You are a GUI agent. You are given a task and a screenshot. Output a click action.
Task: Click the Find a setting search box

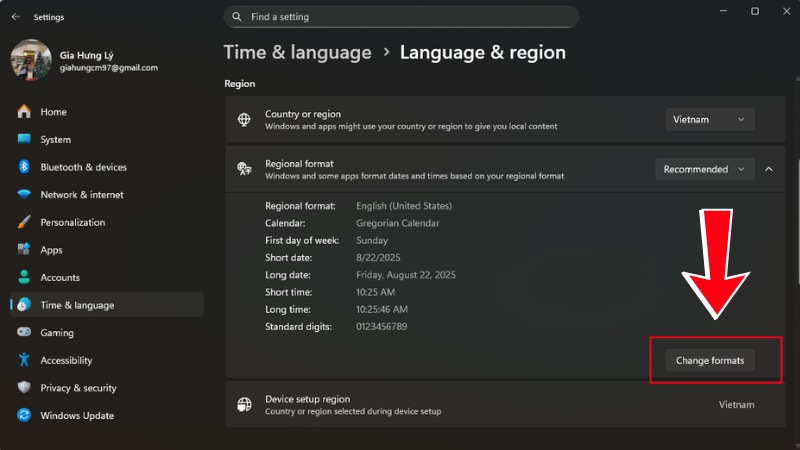point(401,17)
